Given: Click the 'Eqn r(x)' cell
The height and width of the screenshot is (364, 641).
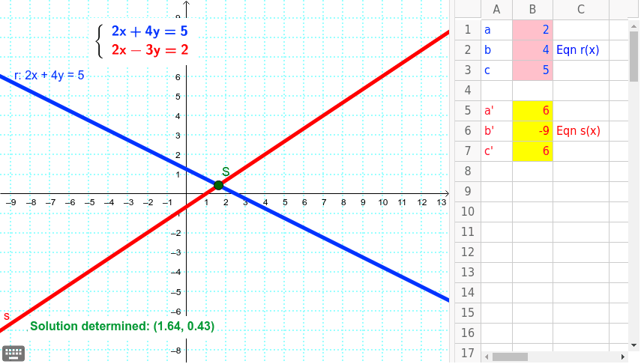Looking at the screenshot, I should tap(581, 50).
